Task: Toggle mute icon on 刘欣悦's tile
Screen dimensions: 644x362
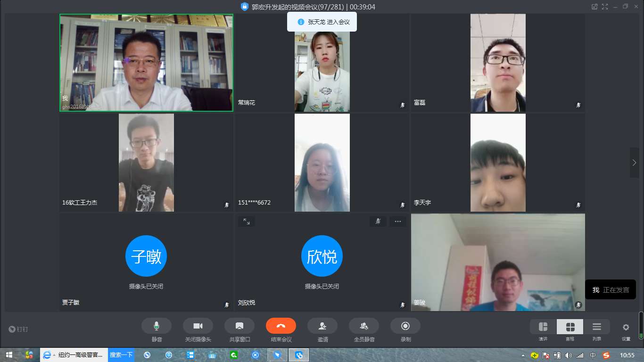Action: pos(378,222)
